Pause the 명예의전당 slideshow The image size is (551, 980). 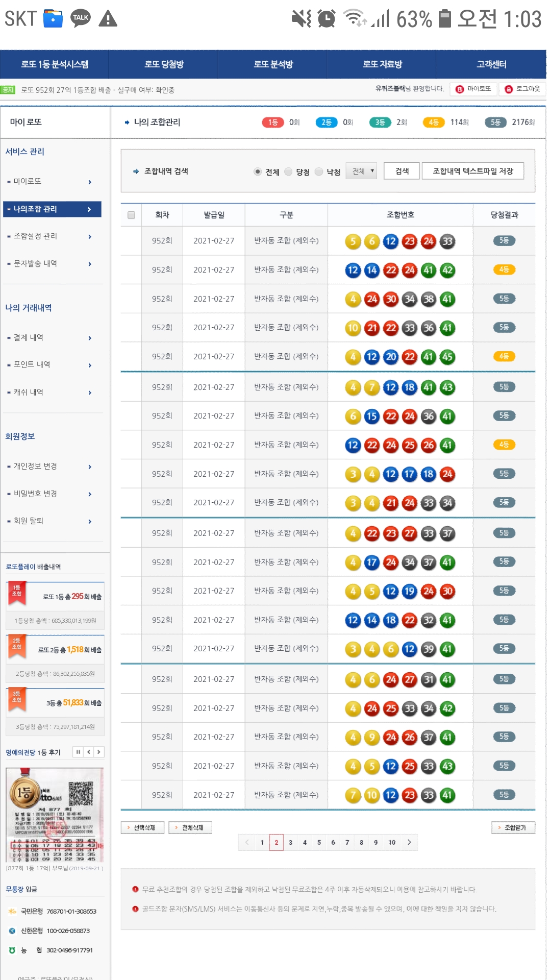[78, 752]
